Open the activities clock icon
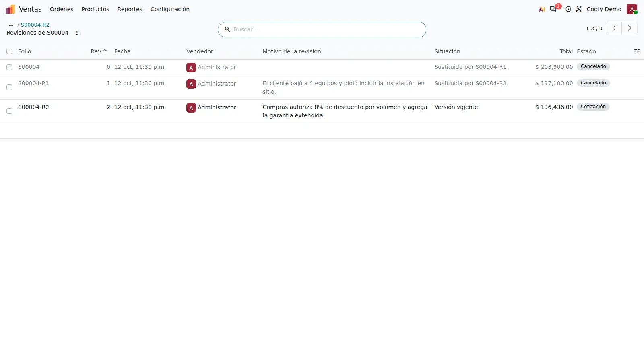The height and width of the screenshot is (362, 644). click(568, 9)
